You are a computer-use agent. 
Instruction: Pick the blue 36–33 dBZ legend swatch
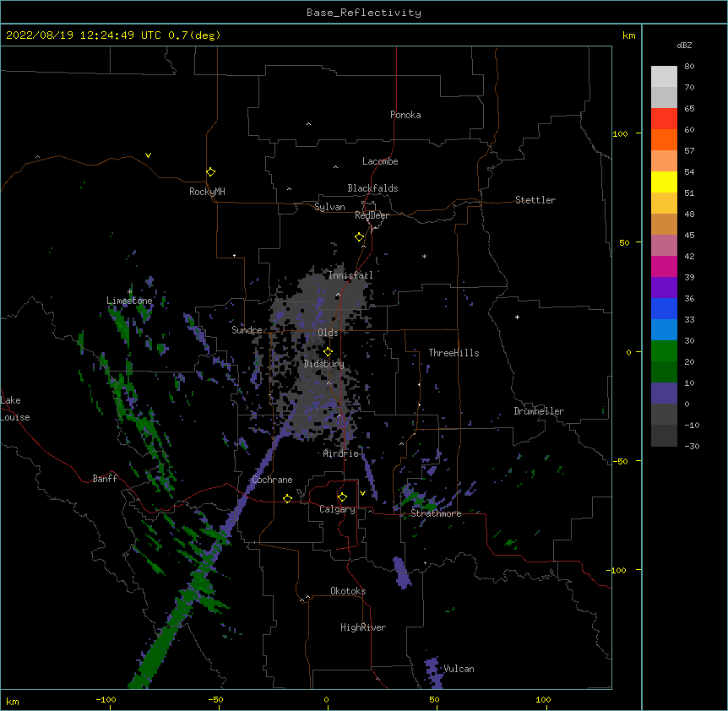(664, 308)
